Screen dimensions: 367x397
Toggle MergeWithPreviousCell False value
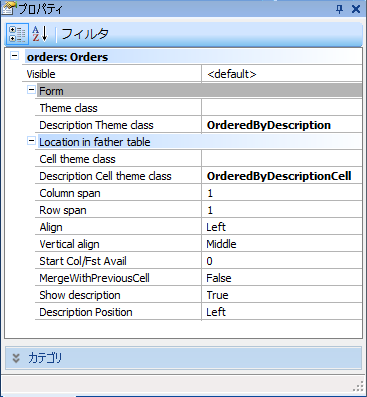pos(282,278)
